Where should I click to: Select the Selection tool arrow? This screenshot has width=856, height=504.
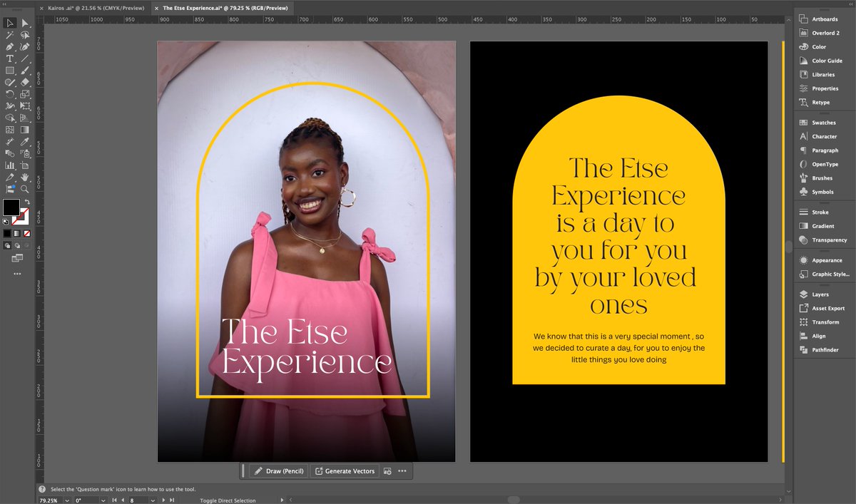(10, 23)
